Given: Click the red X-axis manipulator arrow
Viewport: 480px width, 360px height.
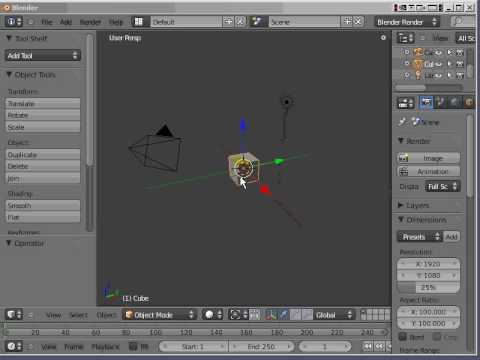Looking at the screenshot, I should pyautogui.click(x=265, y=190).
